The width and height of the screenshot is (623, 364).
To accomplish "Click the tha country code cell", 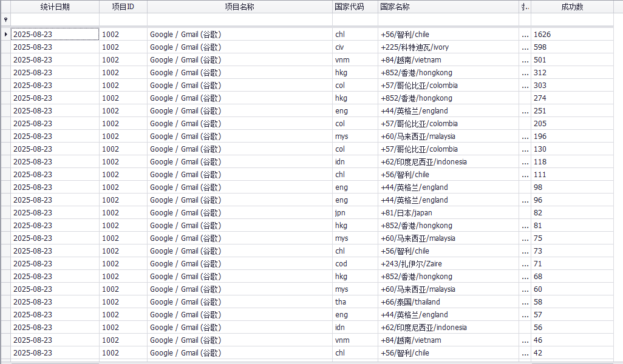I will coord(355,302).
